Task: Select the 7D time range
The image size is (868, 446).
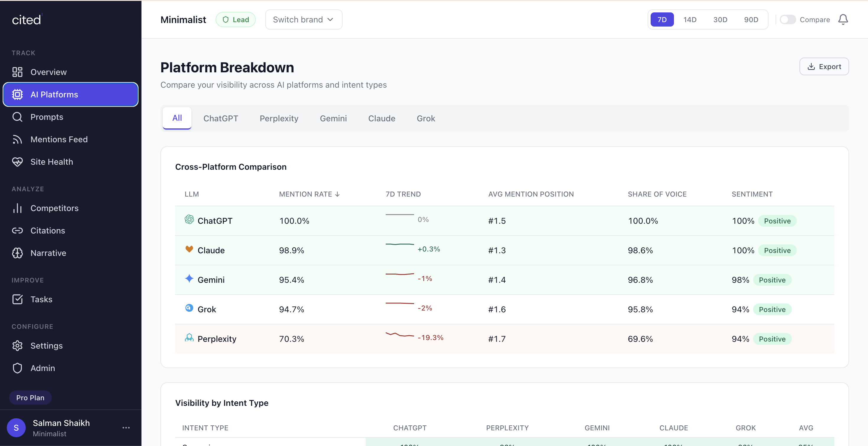Action: [662, 19]
